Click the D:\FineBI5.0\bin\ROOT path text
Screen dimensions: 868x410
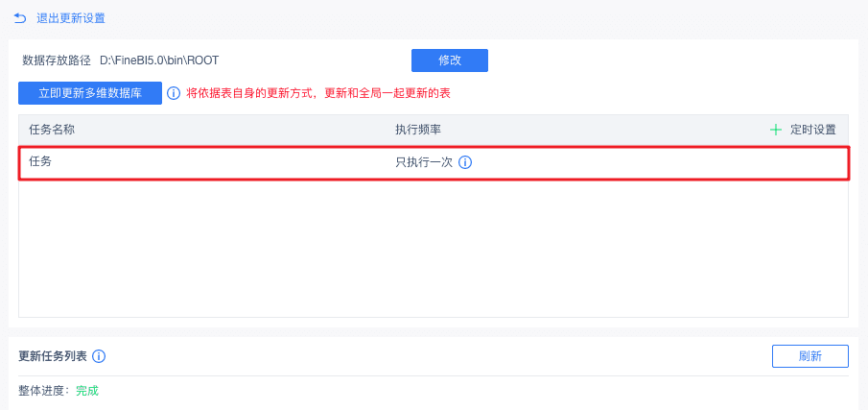pyautogui.click(x=159, y=60)
